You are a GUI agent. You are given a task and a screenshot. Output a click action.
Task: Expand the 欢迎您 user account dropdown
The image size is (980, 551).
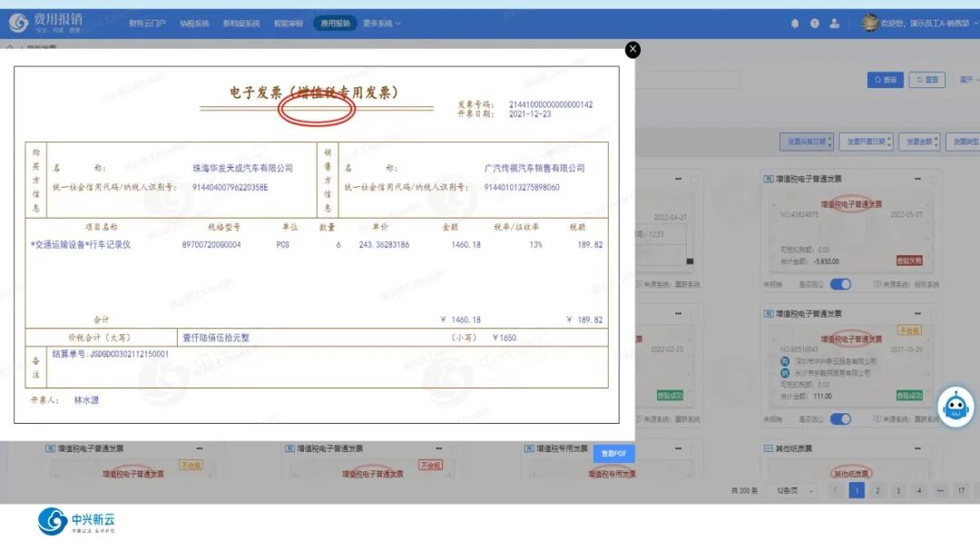tap(929, 24)
